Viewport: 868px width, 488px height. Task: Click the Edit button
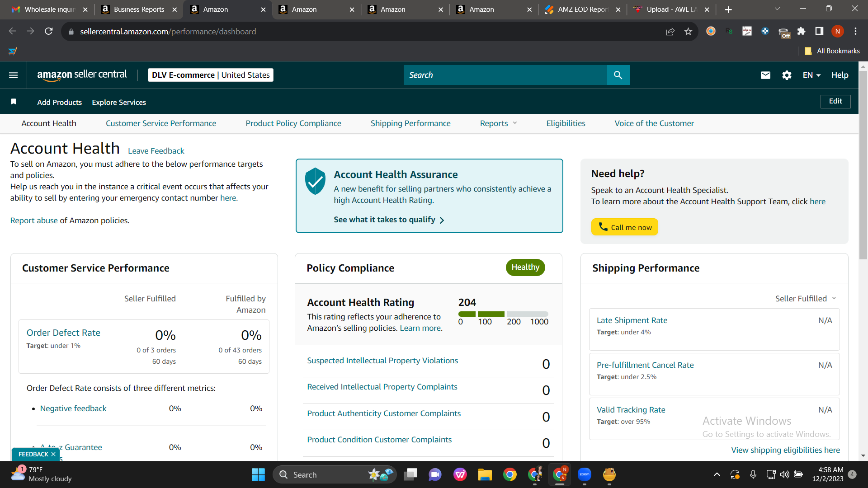click(835, 101)
